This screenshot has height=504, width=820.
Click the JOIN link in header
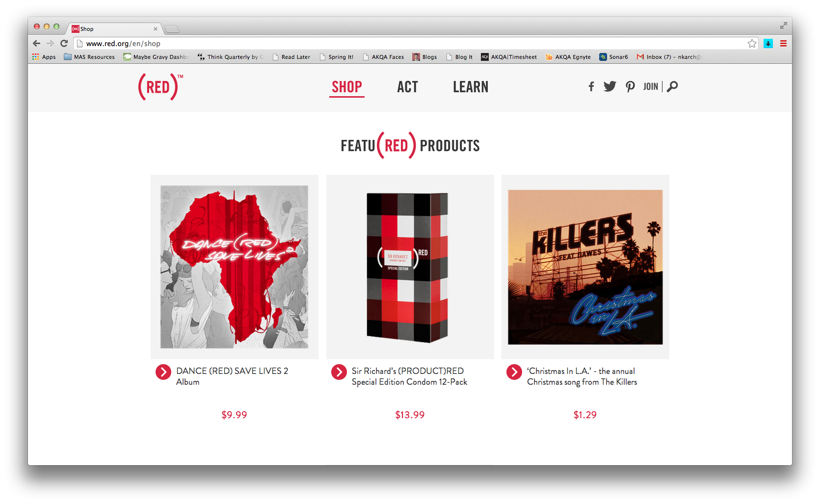[x=651, y=87]
